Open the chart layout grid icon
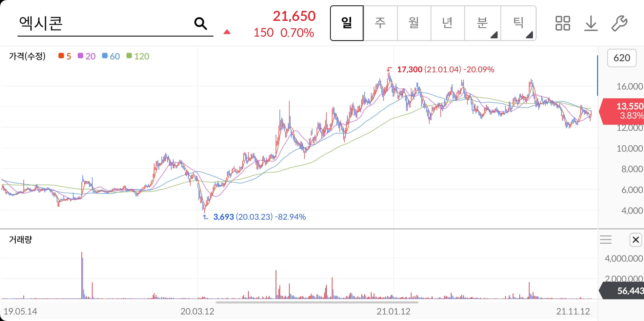644x321 pixels. coord(562,23)
